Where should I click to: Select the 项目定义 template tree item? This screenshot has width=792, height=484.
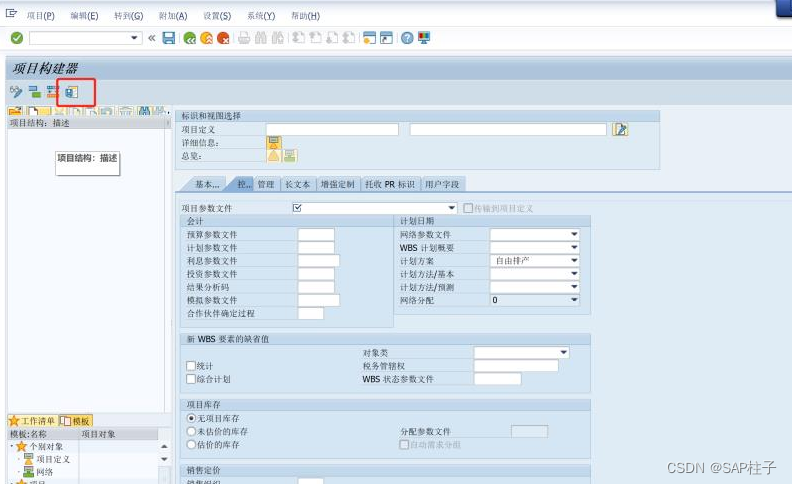click(53, 459)
